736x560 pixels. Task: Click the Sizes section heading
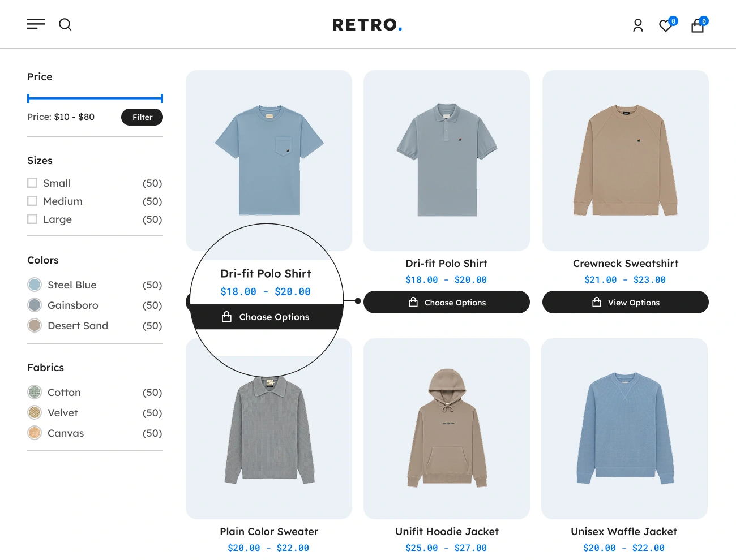pos(40,161)
